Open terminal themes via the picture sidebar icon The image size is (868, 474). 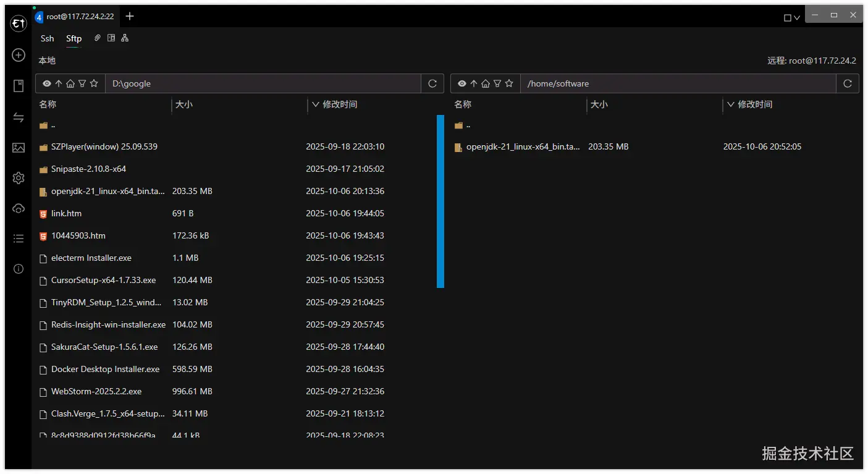[19, 148]
